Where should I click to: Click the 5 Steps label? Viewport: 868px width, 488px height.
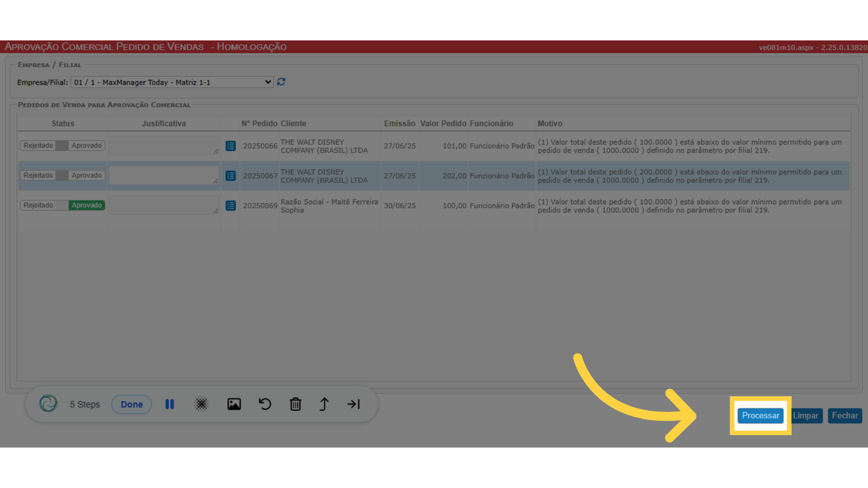pos(85,404)
